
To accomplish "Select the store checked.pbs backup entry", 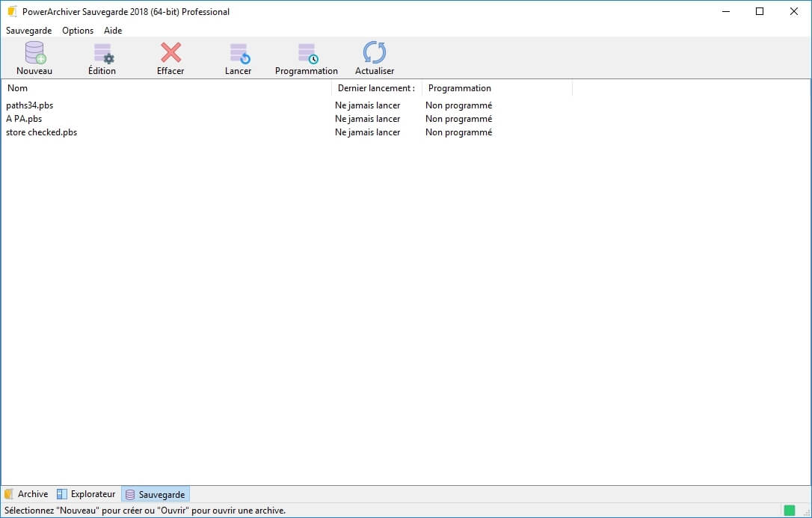I will pyautogui.click(x=42, y=132).
